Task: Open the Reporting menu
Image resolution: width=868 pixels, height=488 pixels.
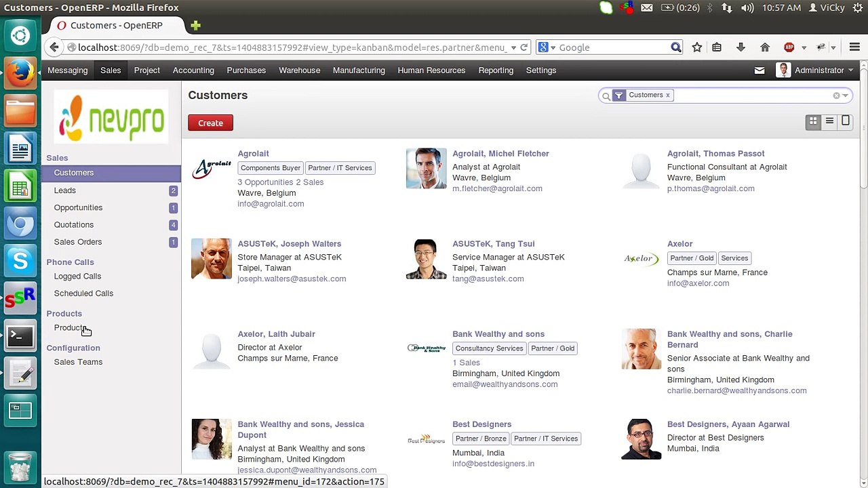Action: click(496, 70)
